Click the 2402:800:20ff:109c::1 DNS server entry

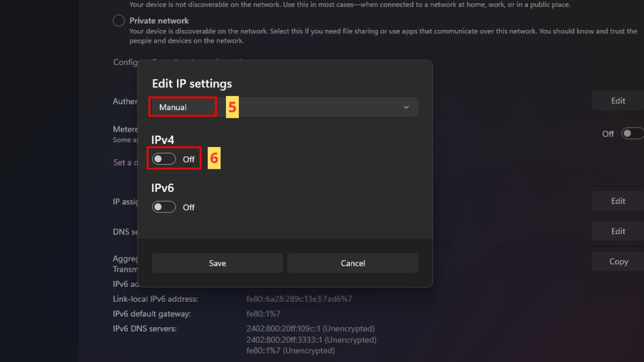pos(310,328)
